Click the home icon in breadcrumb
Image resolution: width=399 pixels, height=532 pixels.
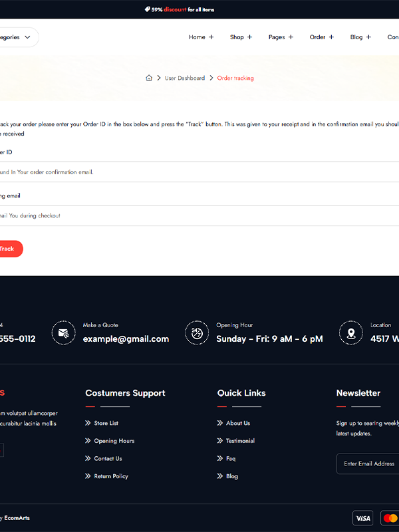[149, 78]
